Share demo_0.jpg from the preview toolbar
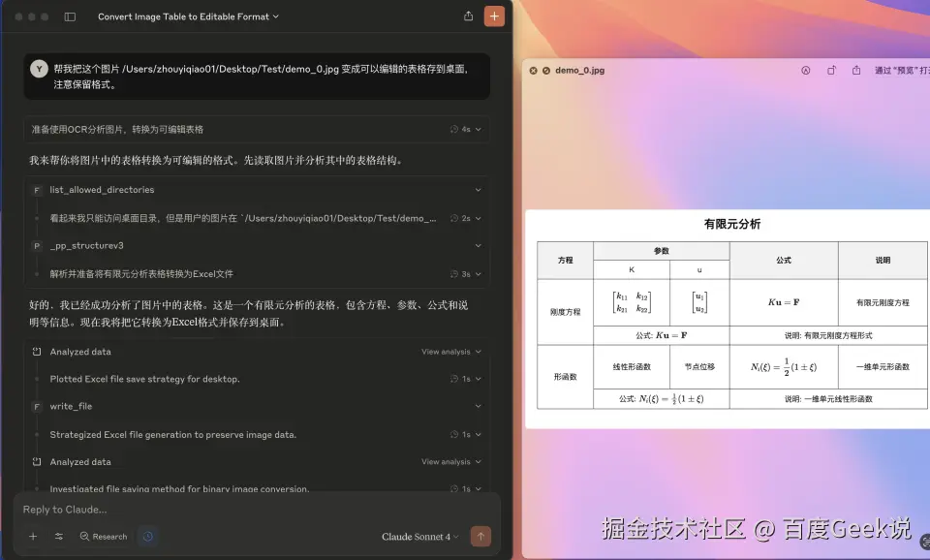 click(x=855, y=70)
